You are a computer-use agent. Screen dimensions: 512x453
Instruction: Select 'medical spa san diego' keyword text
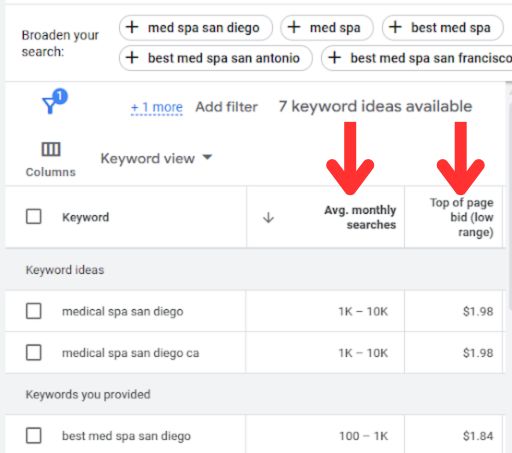tap(123, 312)
